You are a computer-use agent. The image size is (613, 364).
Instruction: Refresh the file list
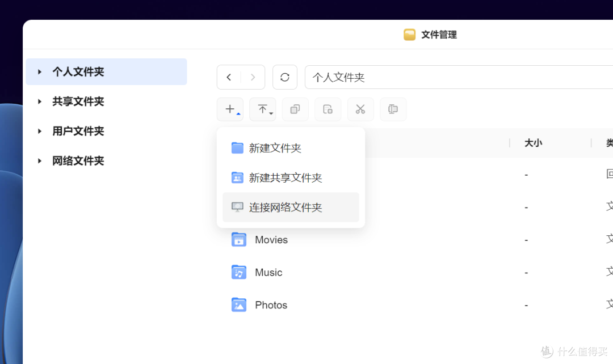tap(284, 77)
